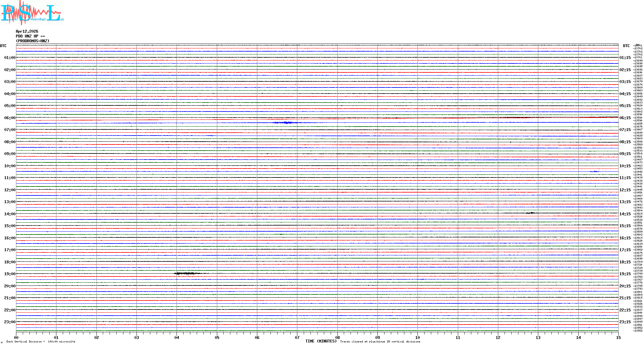Click the black burst on 14:00 trace
644x346 pixels.
coord(531,213)
